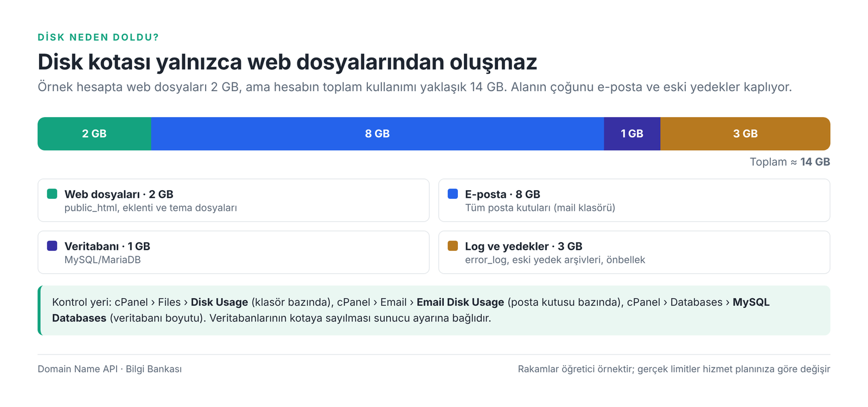Click the 'Web dosyaları · 2 GB' label
Image resolution: width=868 pixels, height=407 pixels.
point(119,194)
